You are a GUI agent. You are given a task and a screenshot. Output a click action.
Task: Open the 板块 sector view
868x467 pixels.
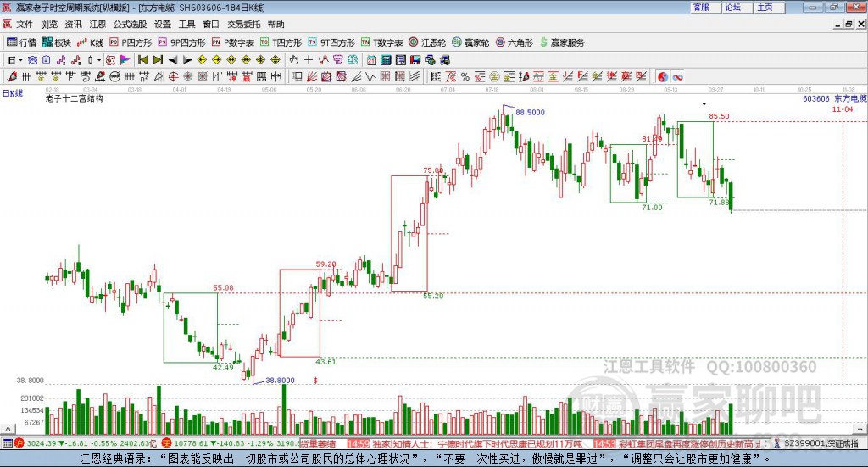point(57,42)
